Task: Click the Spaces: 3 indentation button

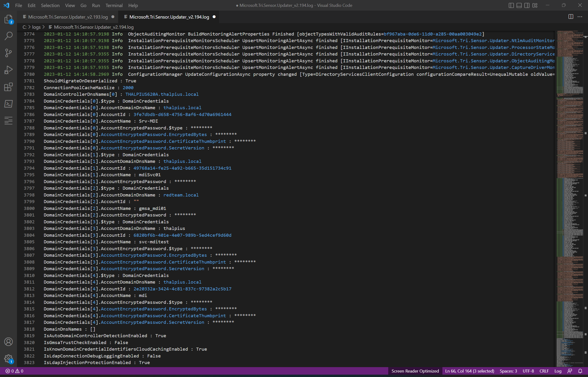Action: [x=508, y=371]
